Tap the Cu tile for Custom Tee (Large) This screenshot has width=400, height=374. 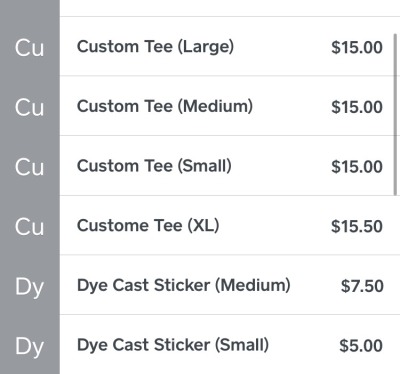pos(30,46)
